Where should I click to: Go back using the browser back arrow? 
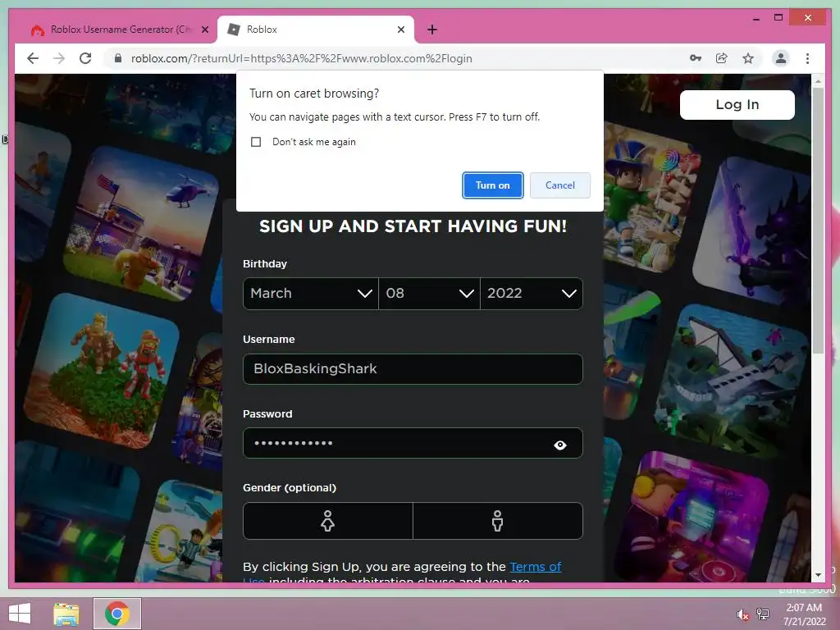(x=33, y=58)
